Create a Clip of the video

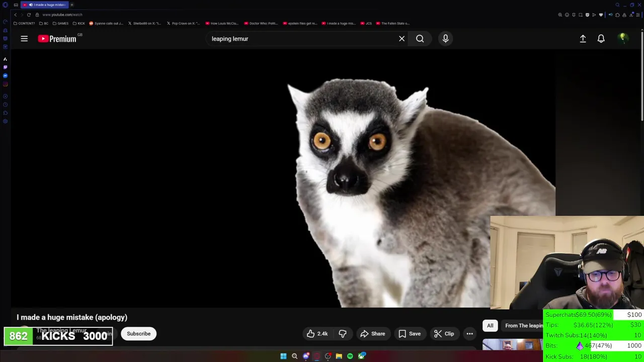444,334
